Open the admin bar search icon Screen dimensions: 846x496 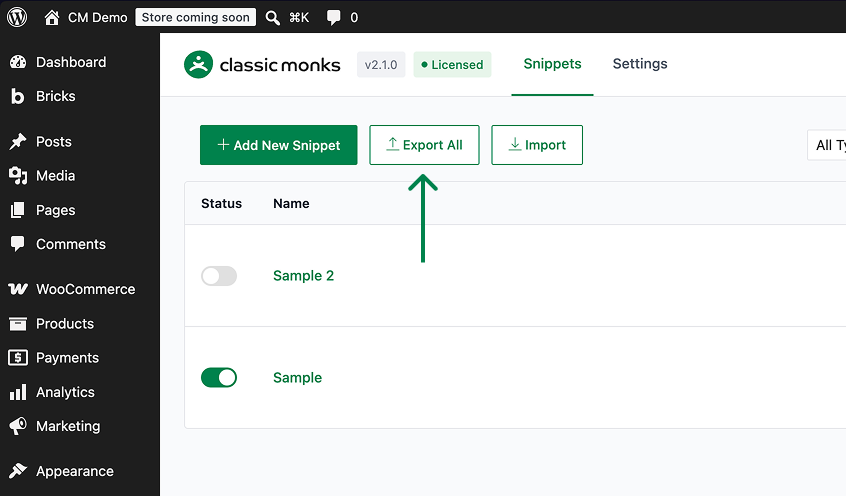272,18
